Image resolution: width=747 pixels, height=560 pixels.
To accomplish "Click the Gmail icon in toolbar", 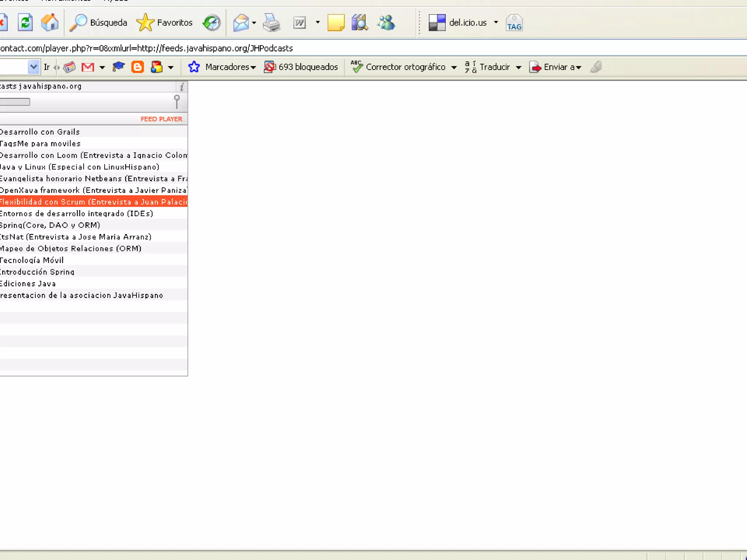I will click(88, 67).
